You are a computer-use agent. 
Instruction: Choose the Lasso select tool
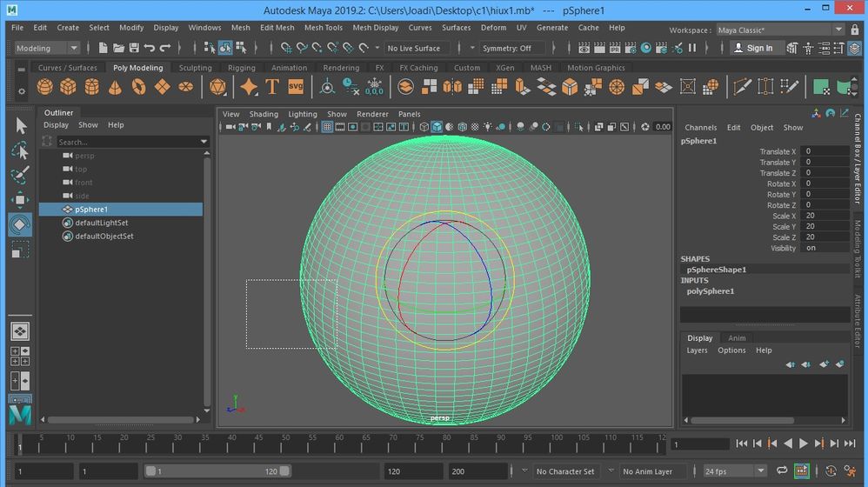click(20, 150)
